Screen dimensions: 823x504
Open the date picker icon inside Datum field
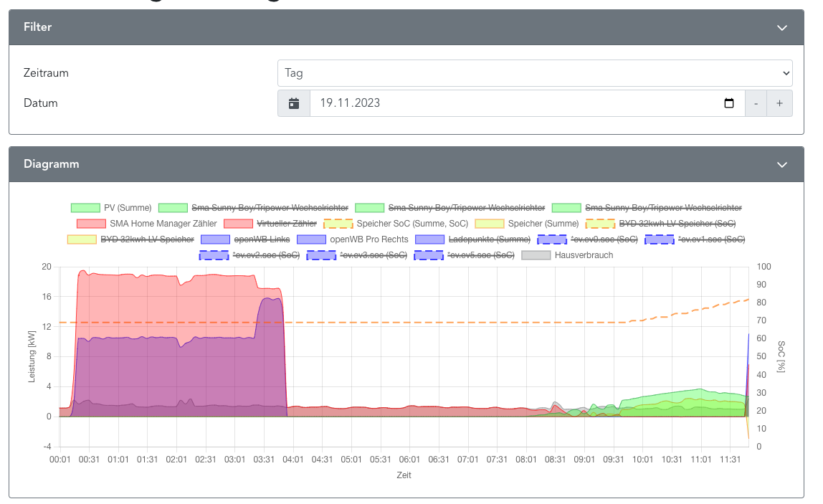[x=729, y=103]
